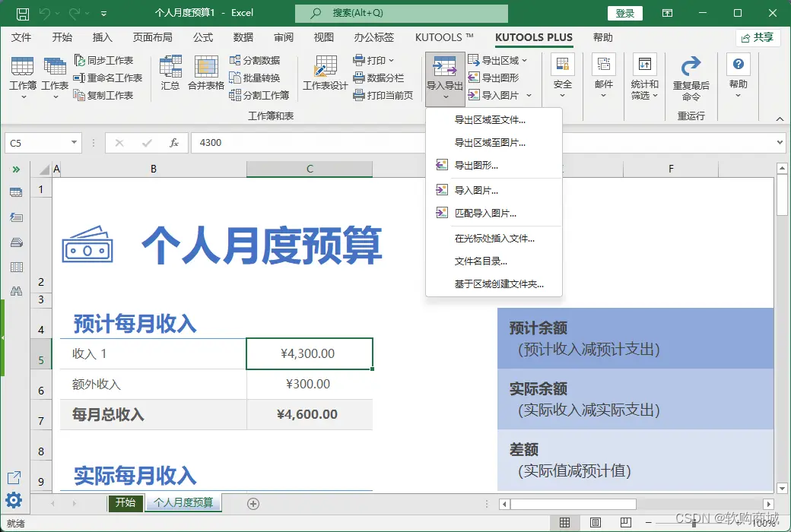Image resolution: width=791 pixels, height=532 pixels.
Task: Expand the Kutools side pane arrows
Action: tap(16, 169)
